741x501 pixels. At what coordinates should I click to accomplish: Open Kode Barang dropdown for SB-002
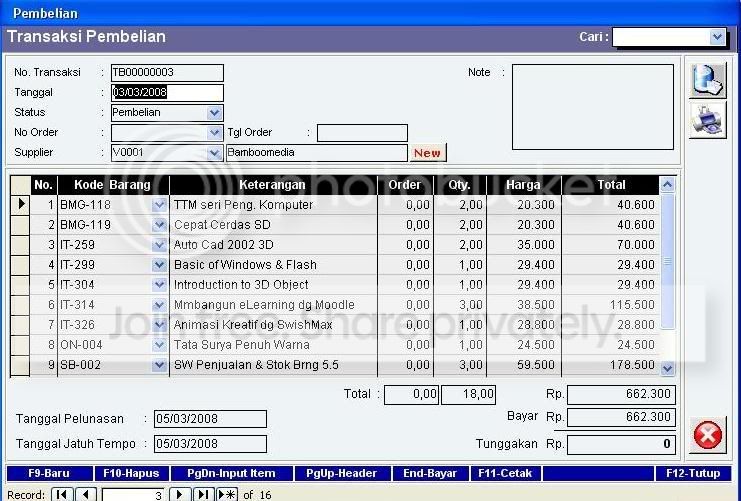159,365
